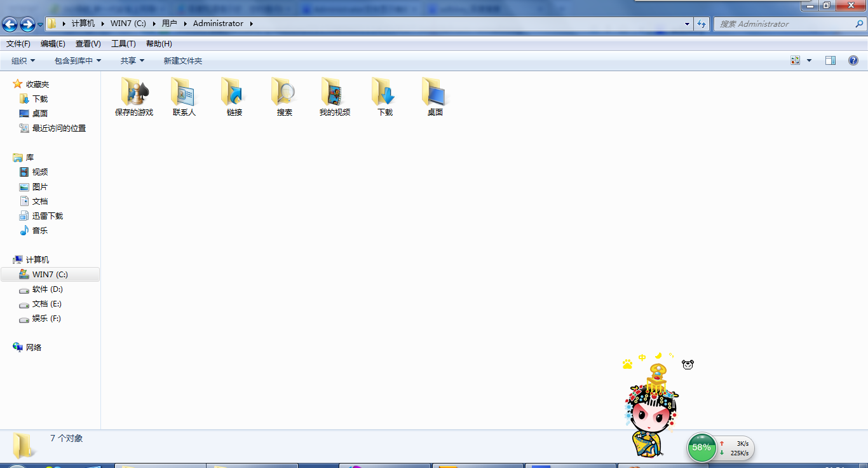Open the 编辑(E) menu
Image resolution: width=868 pixels, height=468 pixels.
tap(53, 44)
